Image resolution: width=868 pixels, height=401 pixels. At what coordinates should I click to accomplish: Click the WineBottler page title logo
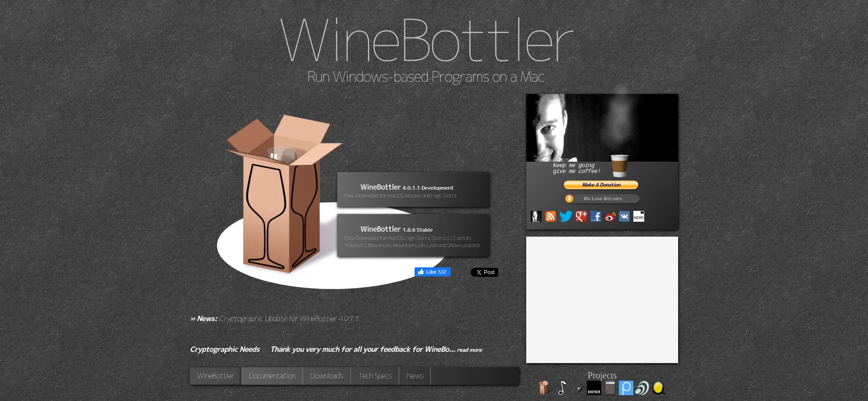[x=427, y=40]
